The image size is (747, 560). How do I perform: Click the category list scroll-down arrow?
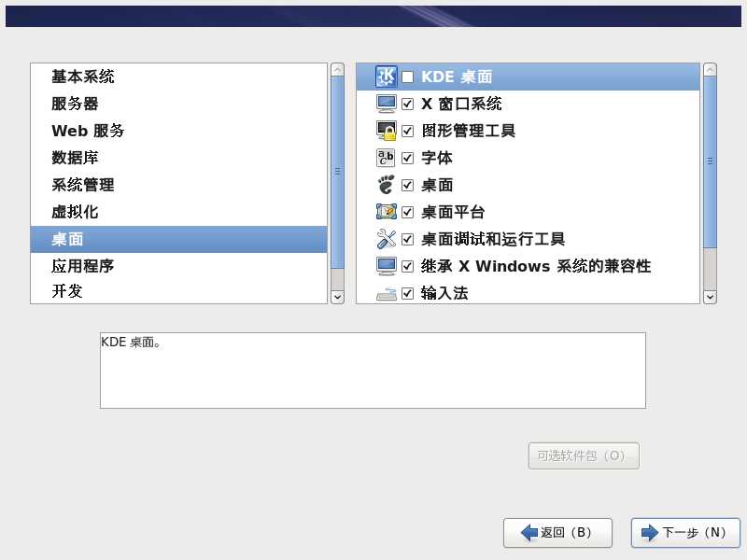point(337,297)
